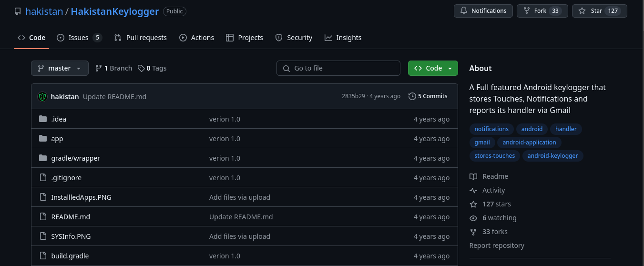This screenshot has height=266, width=644.
Task: Fork the repository with Fork button
Action: 542,11
